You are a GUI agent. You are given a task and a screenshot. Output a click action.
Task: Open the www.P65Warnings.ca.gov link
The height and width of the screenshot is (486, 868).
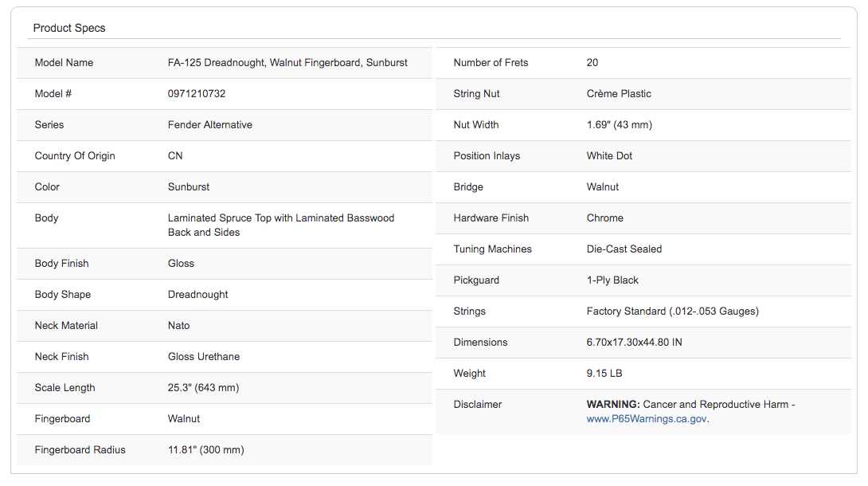click(647, 419)
